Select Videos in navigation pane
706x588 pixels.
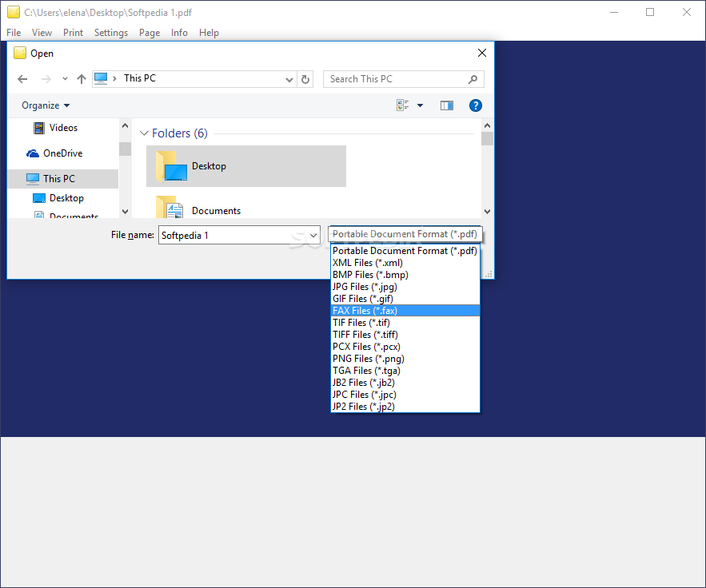click(x=63, y=128)
